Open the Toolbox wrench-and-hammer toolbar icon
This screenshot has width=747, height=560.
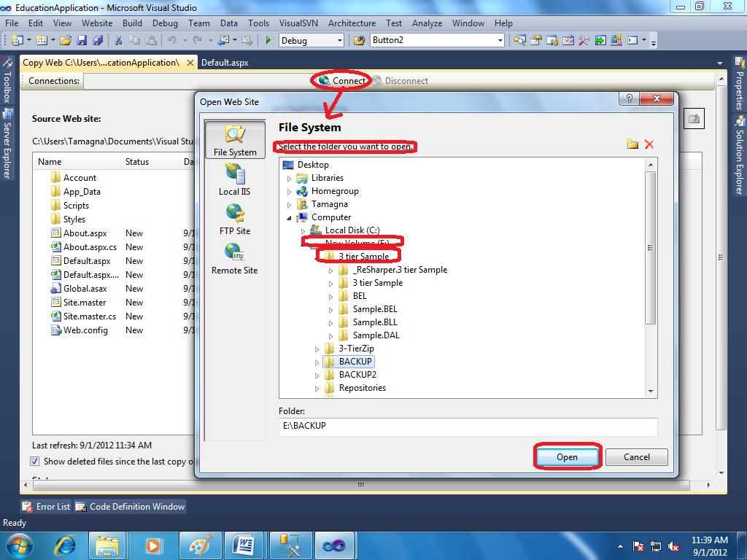[584, 41]
